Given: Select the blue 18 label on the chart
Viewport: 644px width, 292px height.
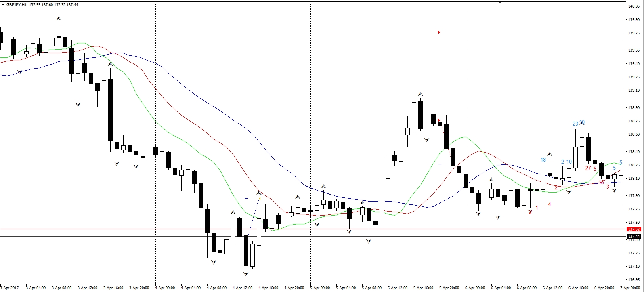Looking at the screenshot, I should tap(543, 160).
